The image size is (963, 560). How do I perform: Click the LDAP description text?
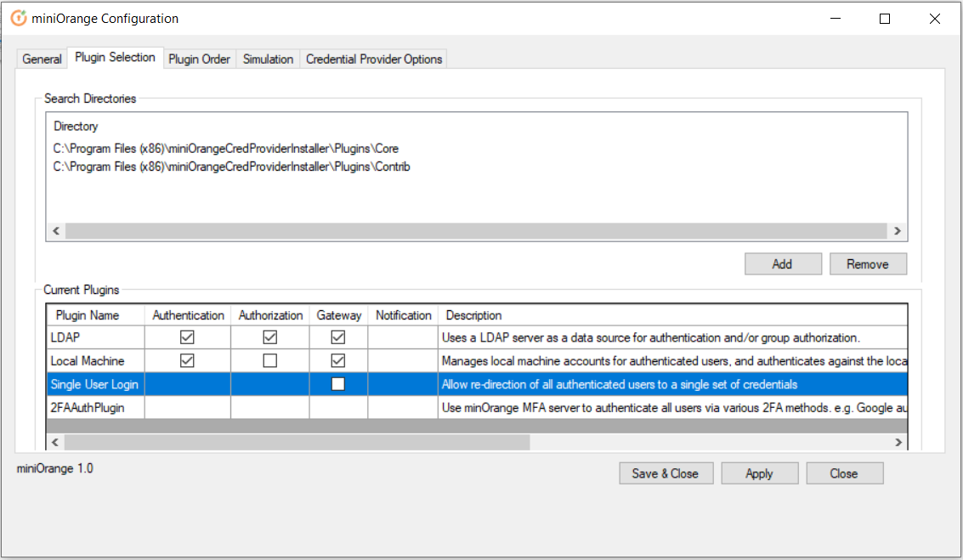pos(650,337)
